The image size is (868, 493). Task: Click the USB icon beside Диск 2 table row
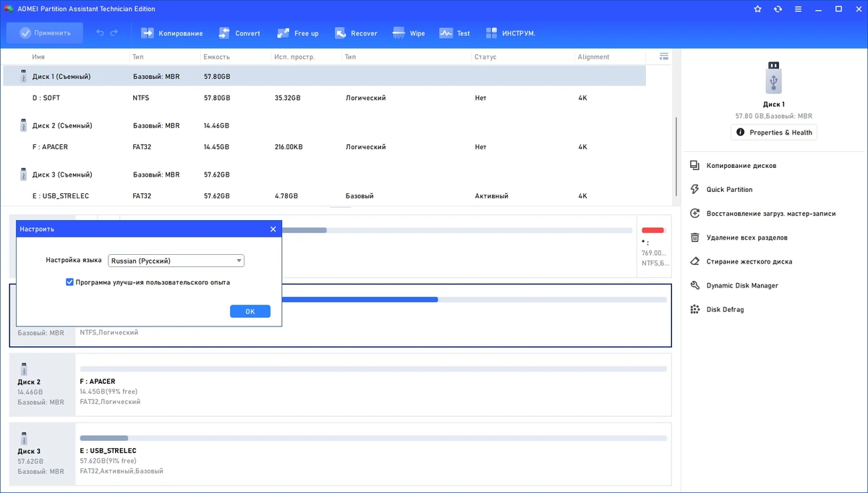click(23, 125)
